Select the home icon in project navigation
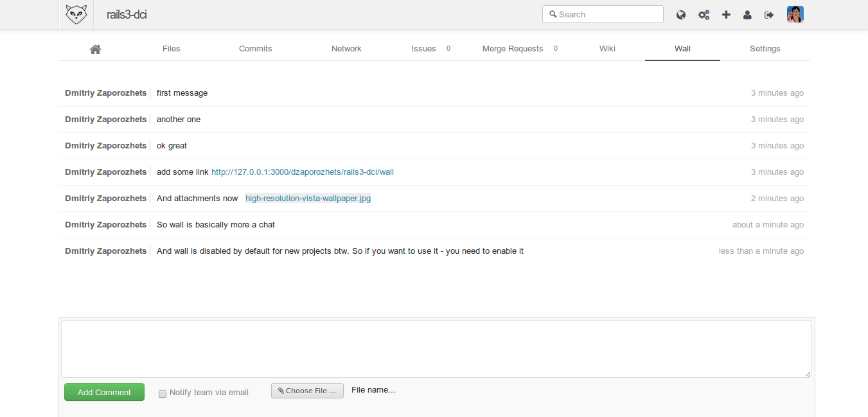 point(95,48)
